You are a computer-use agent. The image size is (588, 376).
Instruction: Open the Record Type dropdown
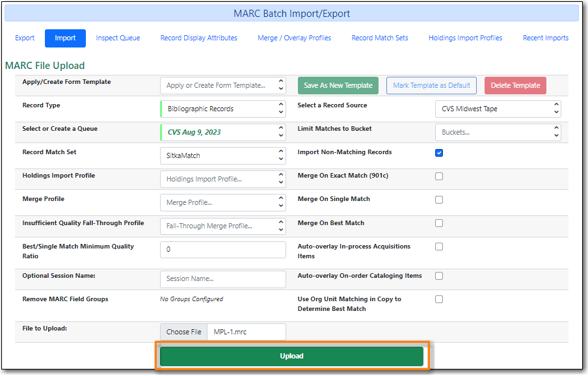(x=223, y=109)
